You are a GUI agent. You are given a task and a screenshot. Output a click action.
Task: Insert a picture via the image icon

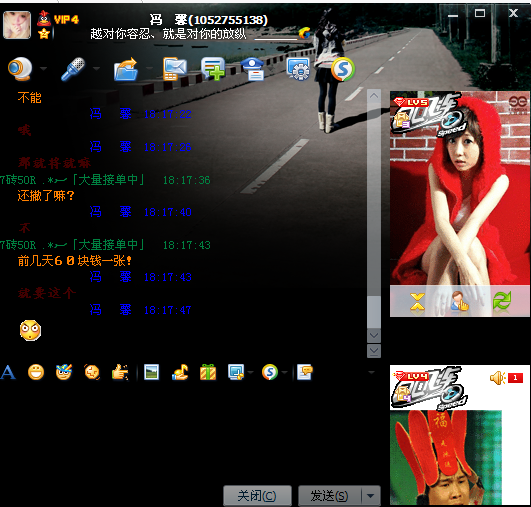point(151,373)
